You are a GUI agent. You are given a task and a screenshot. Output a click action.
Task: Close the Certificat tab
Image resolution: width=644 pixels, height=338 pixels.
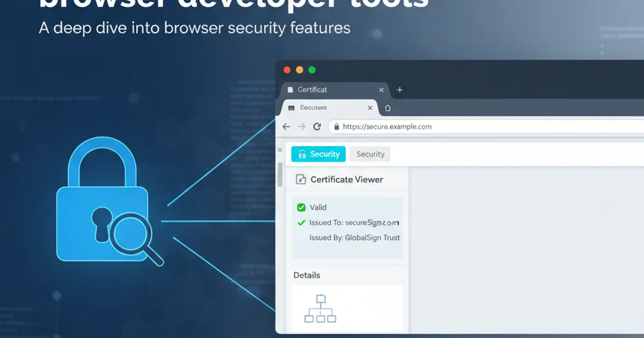coord(382,90)
